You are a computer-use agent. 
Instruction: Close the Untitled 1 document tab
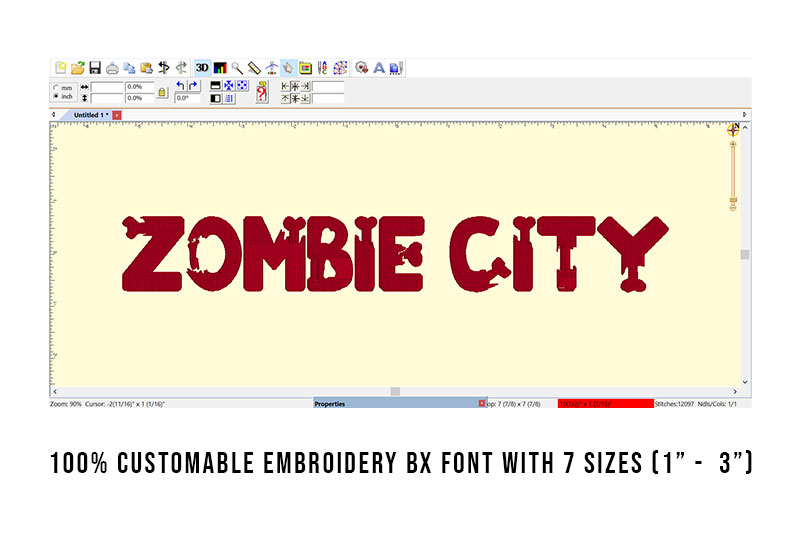pos(117,115)
